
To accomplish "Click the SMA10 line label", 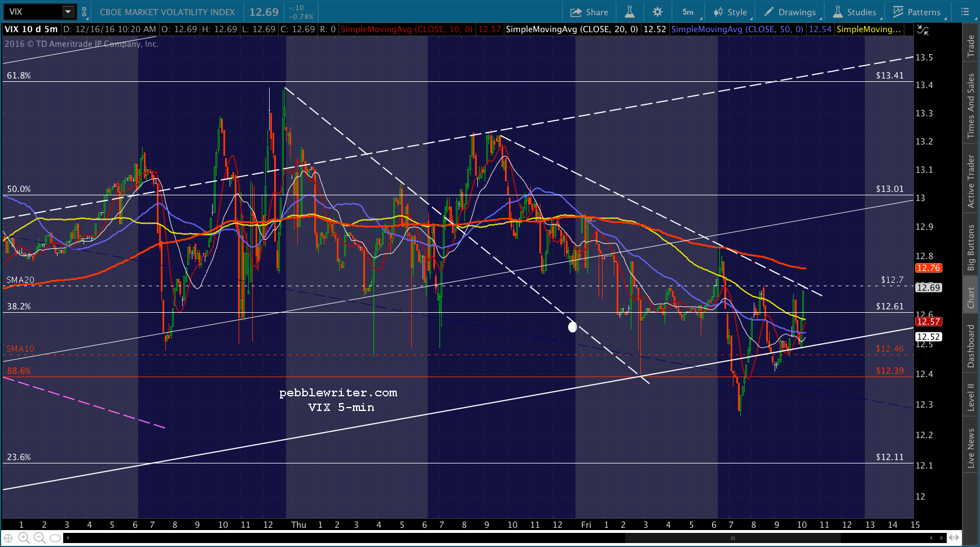I will pos(20,349).
